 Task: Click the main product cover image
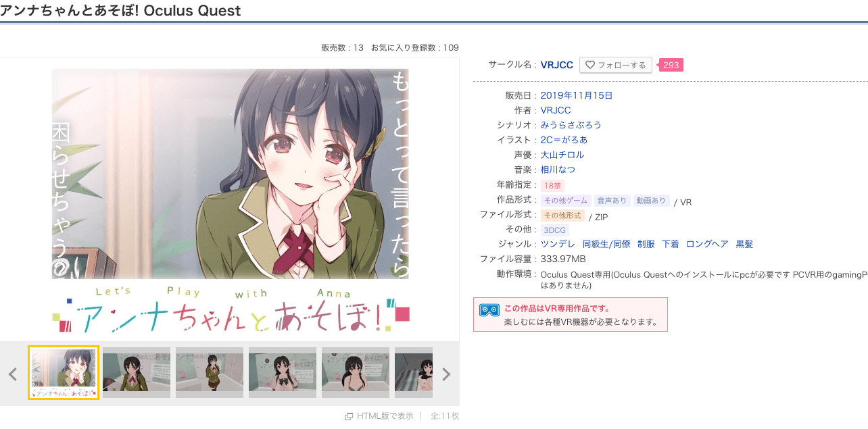[231, 201]
